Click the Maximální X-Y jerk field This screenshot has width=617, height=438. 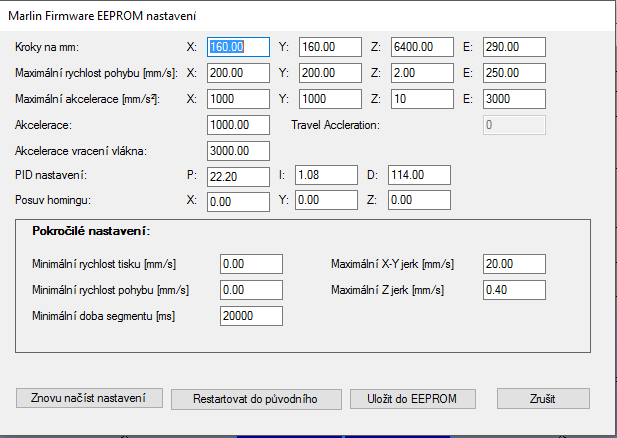coord(513,264)
